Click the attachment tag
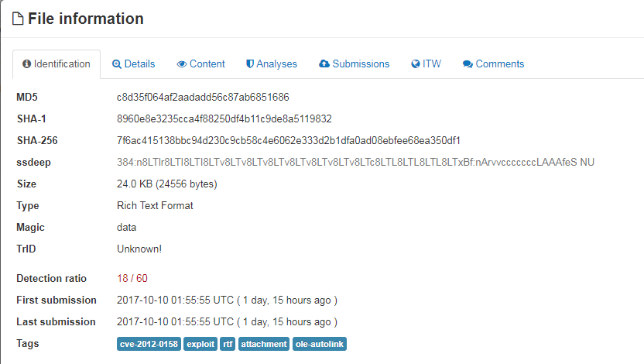The image size is (644, 364). click(x=264, y=344)
